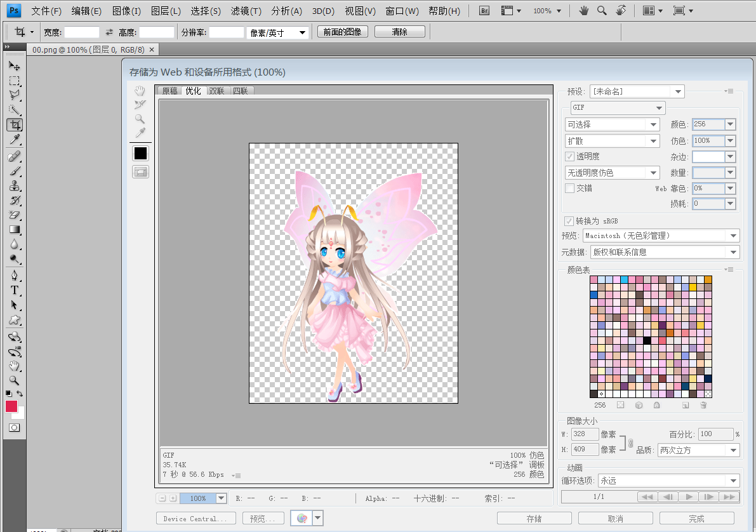756x532 pixels.
Task: Open the 元数据 dropdown
Action: pyautogui.click(x=665, y=252)
